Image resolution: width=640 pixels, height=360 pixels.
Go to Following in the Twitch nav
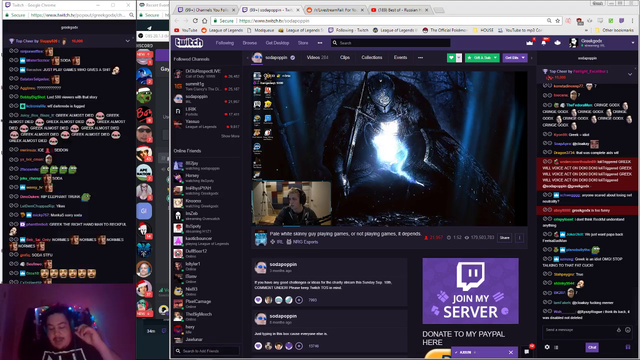[x=224, y=43]
